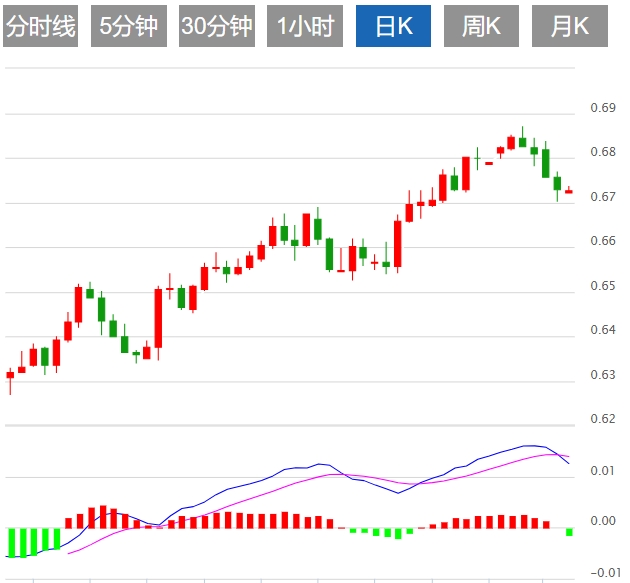The height and width of the screenshot is (583, 630).
Task: Click the leftmost green MACD histogram bar
Action: pos(10,542)
